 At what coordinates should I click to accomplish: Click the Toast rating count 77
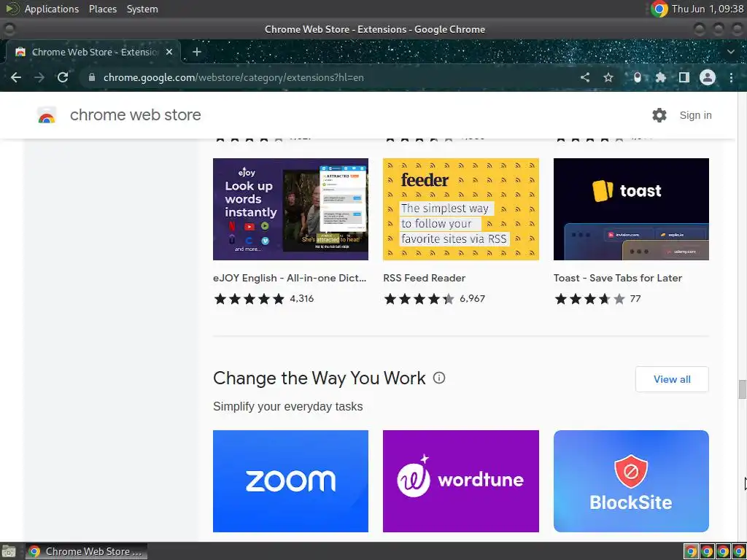pos(635,298)
